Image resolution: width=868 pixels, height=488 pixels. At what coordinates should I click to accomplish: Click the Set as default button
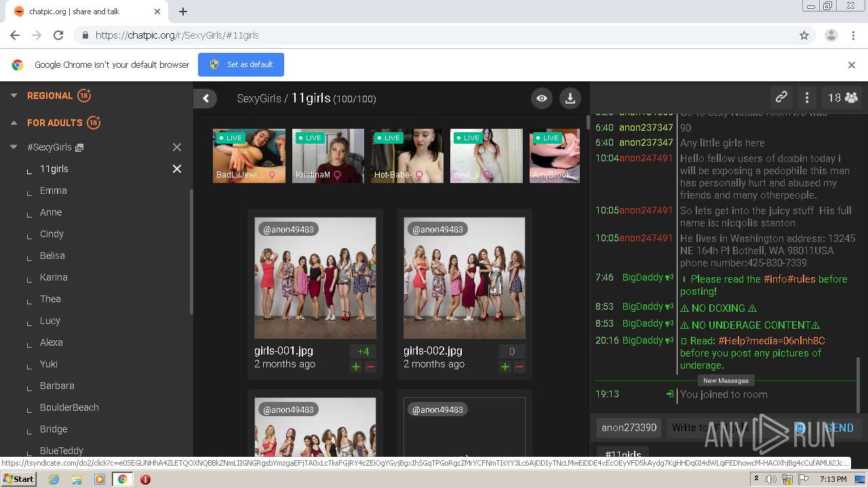[x=241, y=65]
